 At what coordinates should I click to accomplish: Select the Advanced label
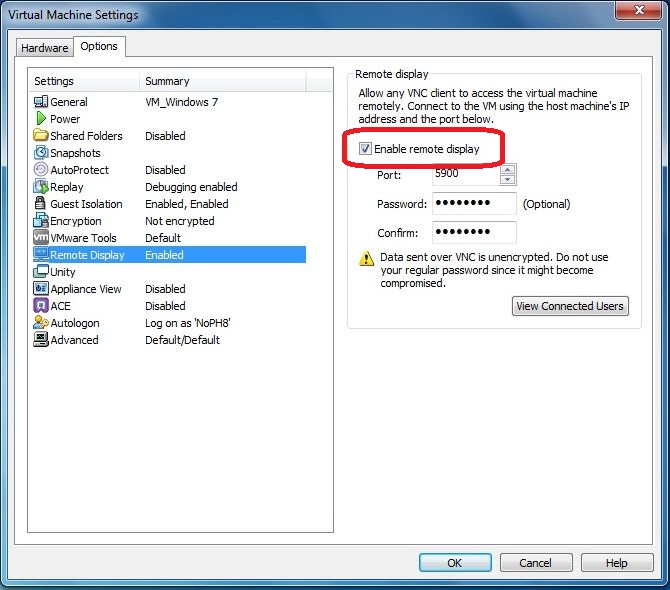[74, 340]
